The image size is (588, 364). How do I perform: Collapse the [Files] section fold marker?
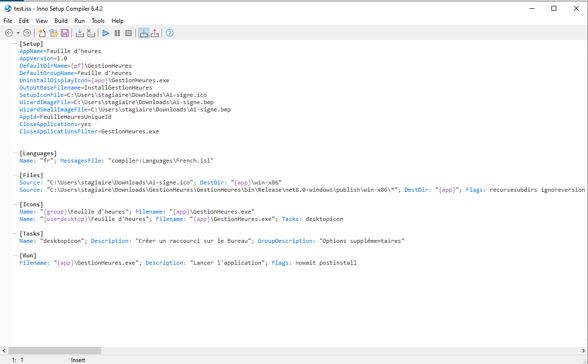click(15, 175)
